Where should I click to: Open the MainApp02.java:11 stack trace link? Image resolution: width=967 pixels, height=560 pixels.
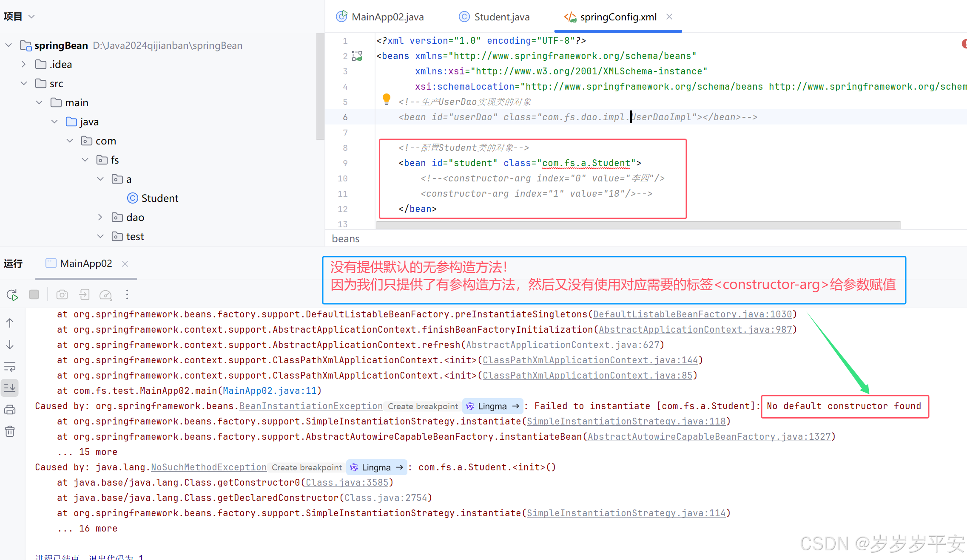(x=270, y=391)
